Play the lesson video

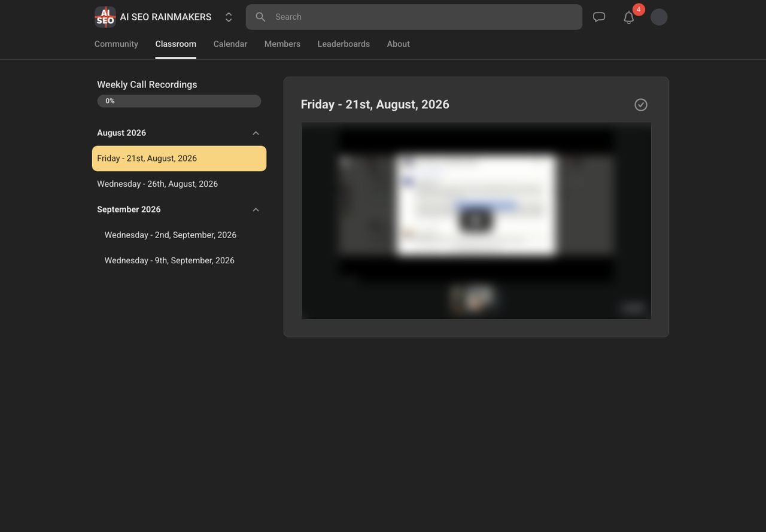click(476, 221)
